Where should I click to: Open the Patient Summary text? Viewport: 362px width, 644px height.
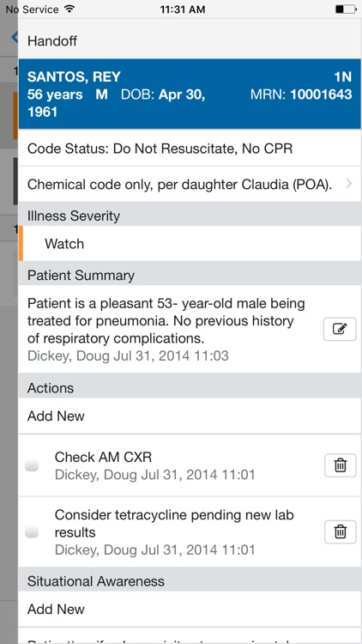tap(166, 321)
